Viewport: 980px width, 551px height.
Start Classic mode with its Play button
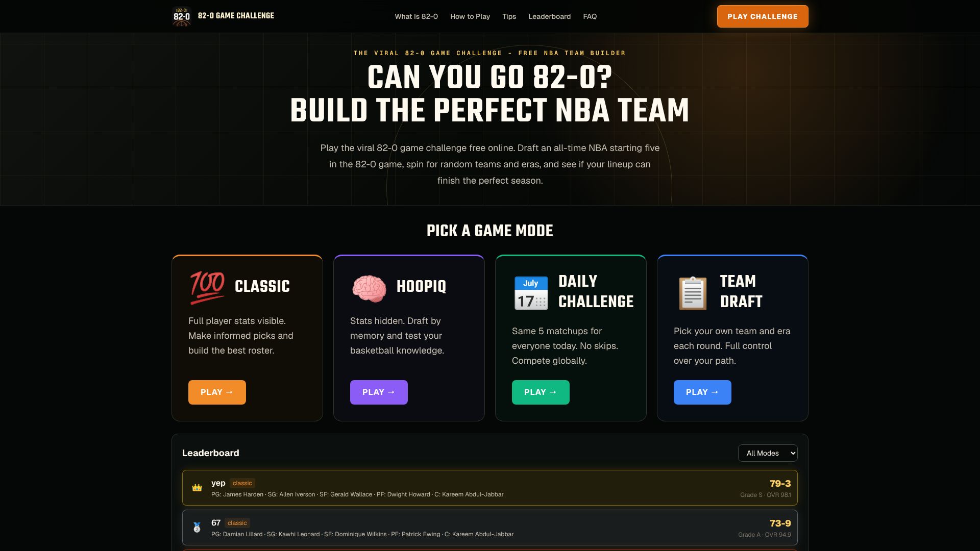pyautogui.click(x=217, y=392)
